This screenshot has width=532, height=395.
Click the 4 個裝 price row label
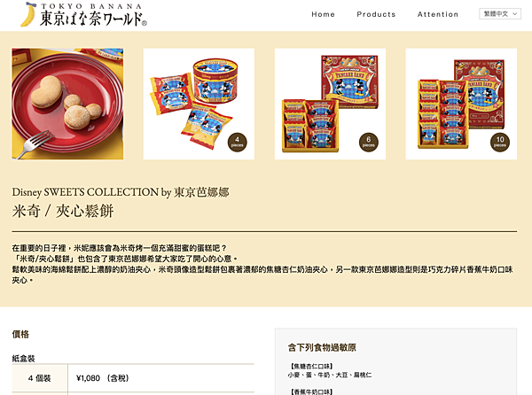pyautogui.click(x=40, y=378)
